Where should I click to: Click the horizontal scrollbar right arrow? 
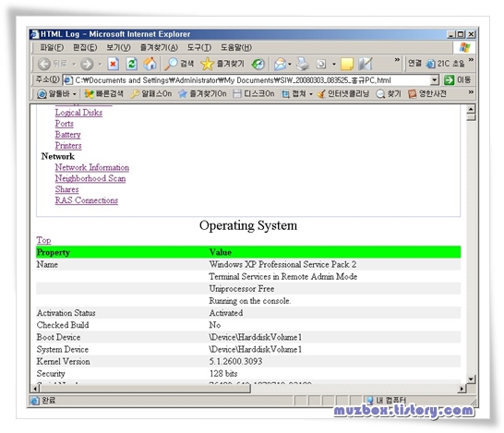(462, 389)
